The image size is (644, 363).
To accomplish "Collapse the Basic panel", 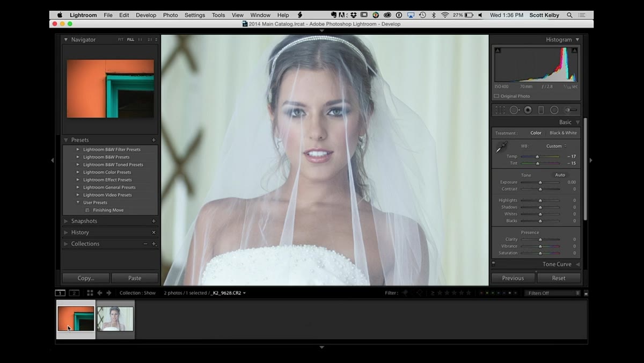I will coord(577,122).
